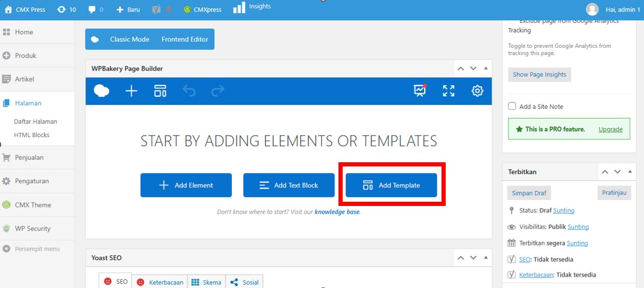Image resolution: width=644 pixels, height=288 pixels.
Task: Edit publish time Sunting next to Terbitkan segera
Action: [x=578, y=243]
